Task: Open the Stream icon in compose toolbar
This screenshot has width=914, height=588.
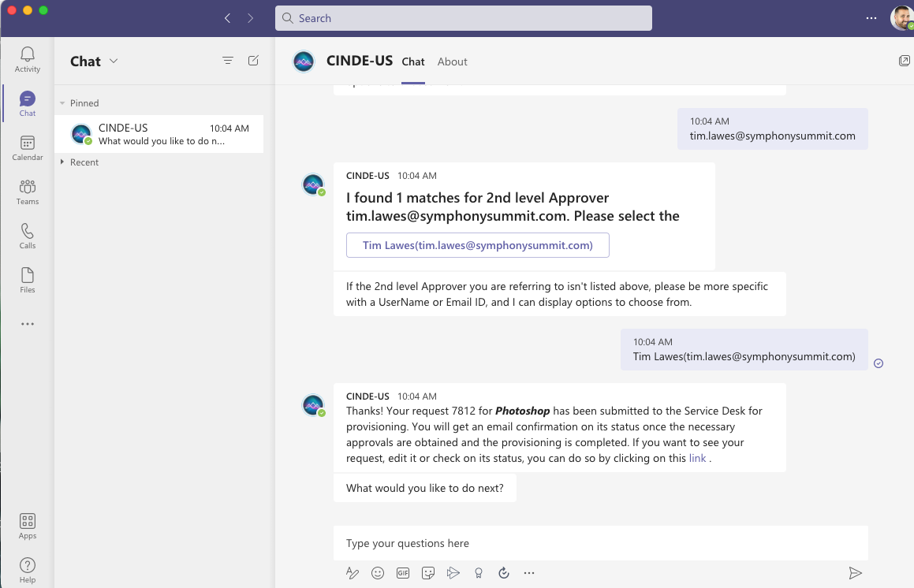Action: click(x=453, y=573)
